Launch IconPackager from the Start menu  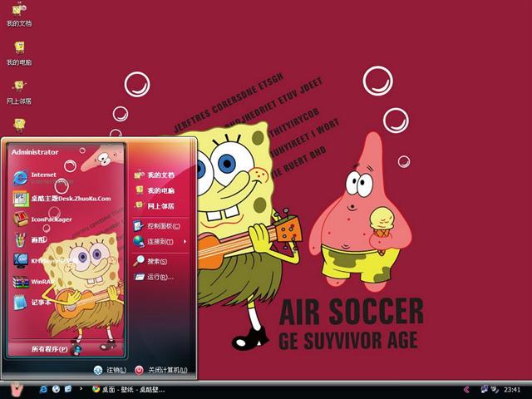[x=42, y=219]
